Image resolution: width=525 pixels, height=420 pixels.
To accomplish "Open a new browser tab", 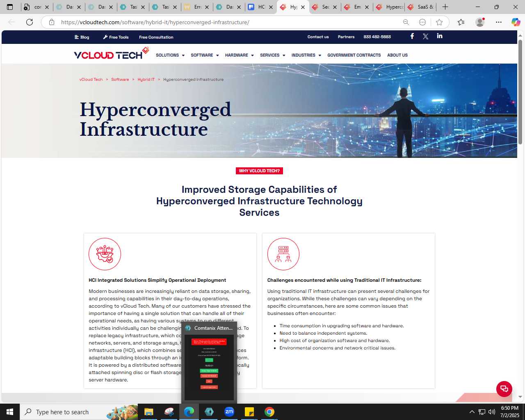I will pos(445,7).
